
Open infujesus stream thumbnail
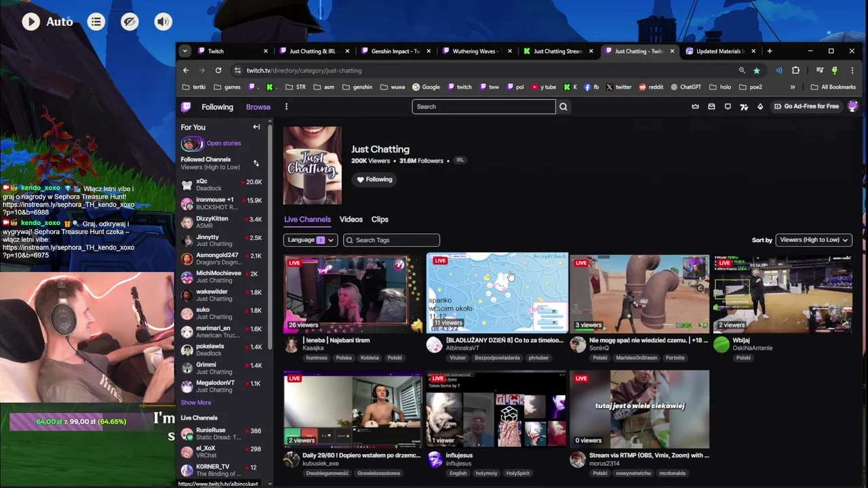click(496, 409)
